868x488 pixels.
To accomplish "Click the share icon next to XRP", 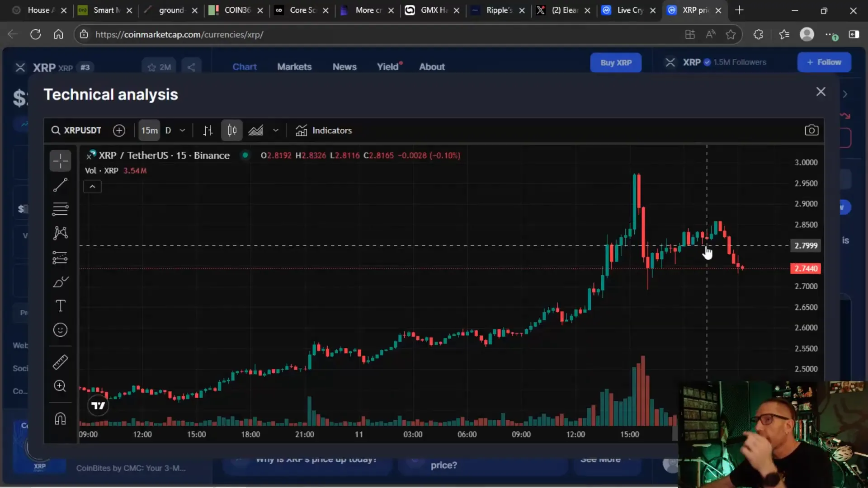I will click(191, 67).
